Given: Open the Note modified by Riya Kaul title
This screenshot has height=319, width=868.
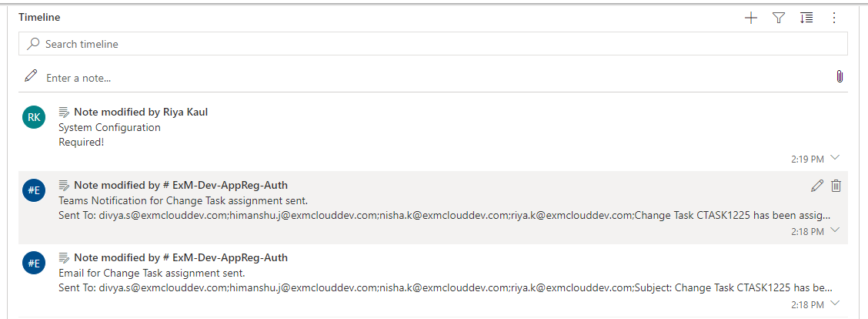Looking at the screenshot, I should click(x=141, y=112).
